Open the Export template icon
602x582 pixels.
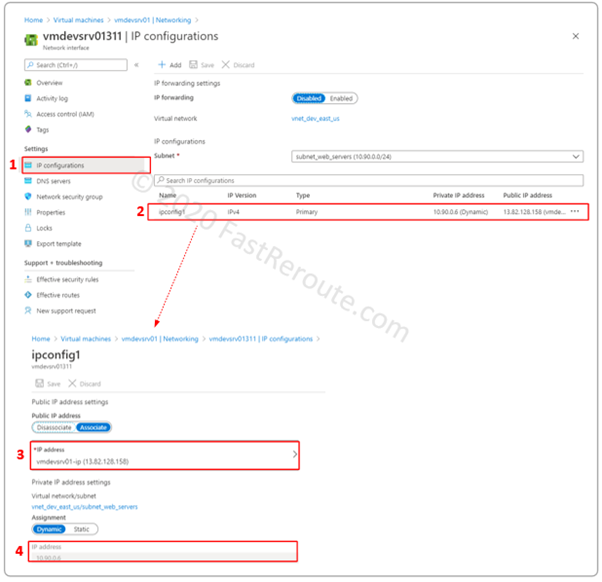pos(28,243)
